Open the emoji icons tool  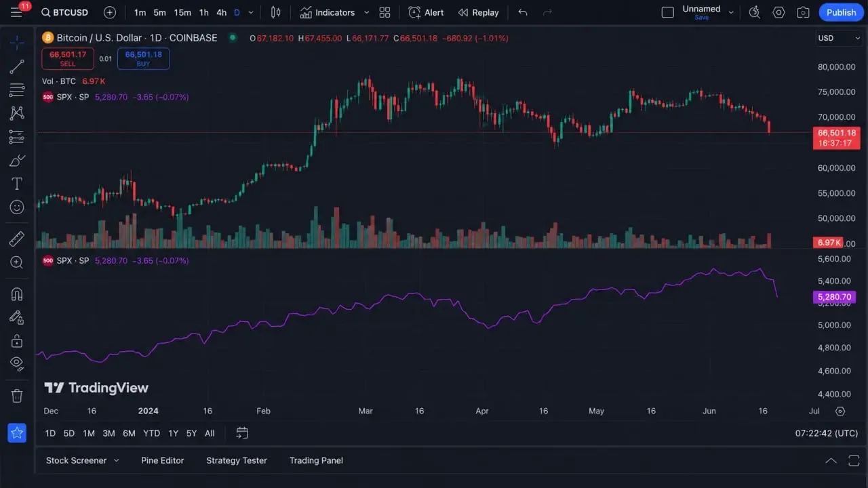[x=17, y=207]
